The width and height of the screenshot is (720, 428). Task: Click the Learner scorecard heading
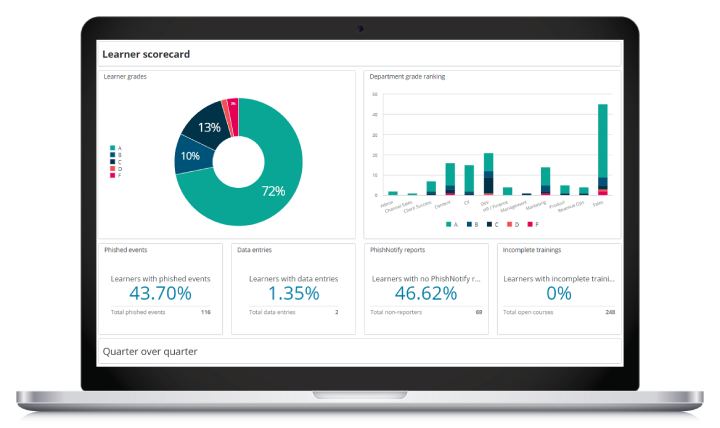146,54
